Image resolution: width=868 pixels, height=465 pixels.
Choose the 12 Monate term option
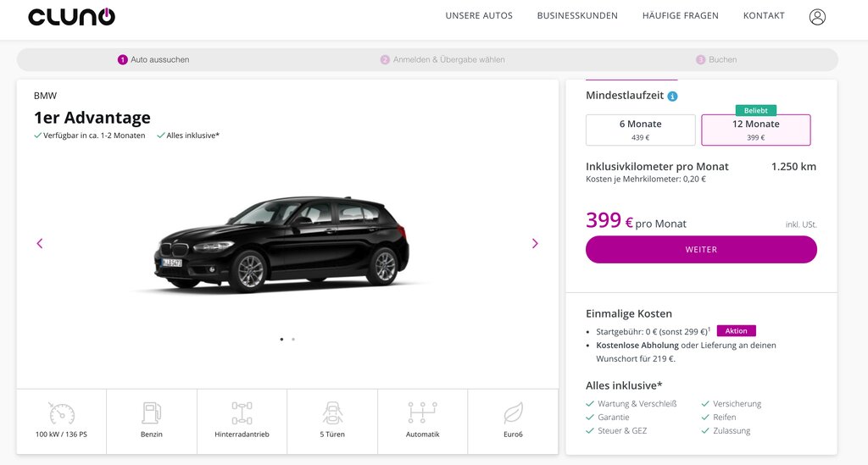click(755, 130)
